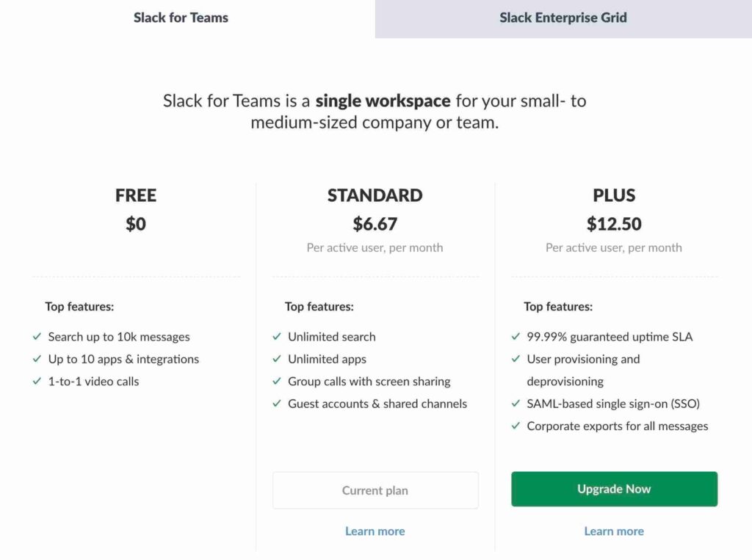Click checkmark beside Corporate exports for all messages

pos(516,426)
